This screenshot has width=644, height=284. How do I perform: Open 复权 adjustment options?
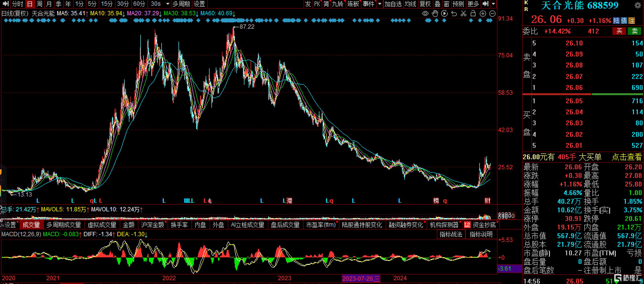pos(425,4)
